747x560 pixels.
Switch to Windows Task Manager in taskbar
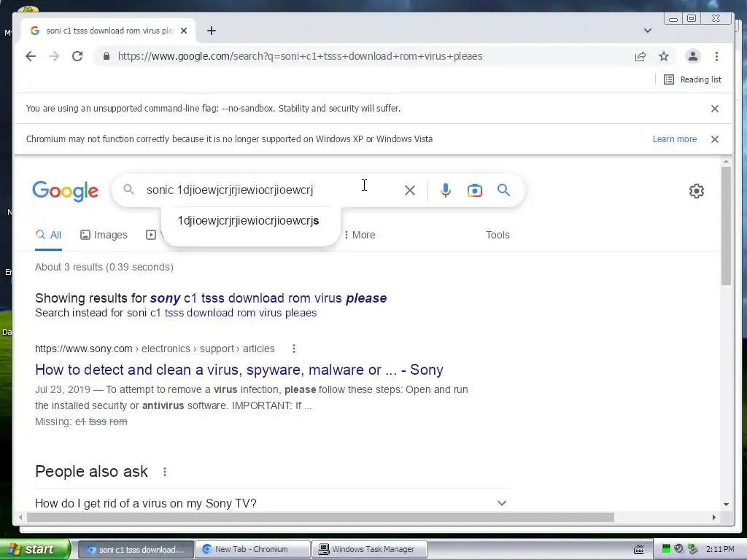coord(369,549)
